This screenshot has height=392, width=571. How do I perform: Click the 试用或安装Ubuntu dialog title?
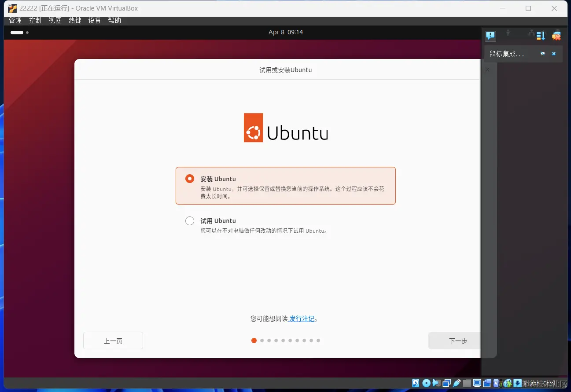[x=286, y=70]
